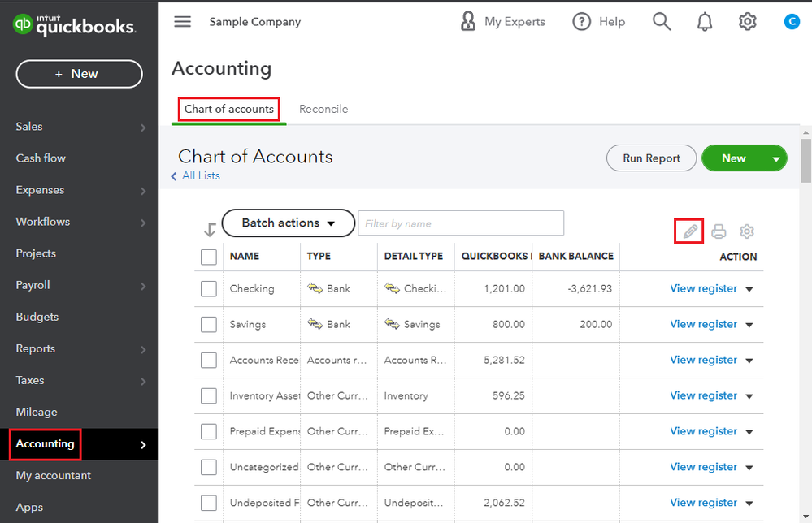Click the Help question mark icon
Image resolution: width=812 pixels, height=523 pixels.
tap(582, 22)
